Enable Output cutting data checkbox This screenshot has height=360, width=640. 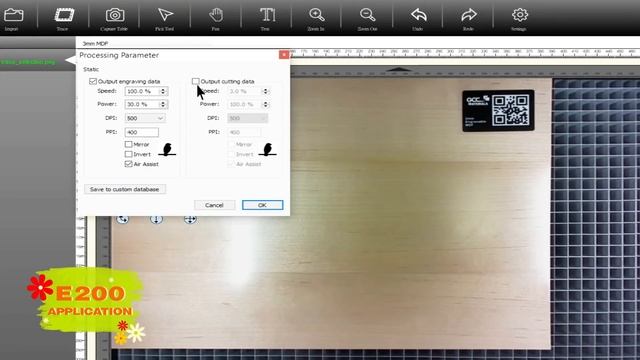(196, 81)
